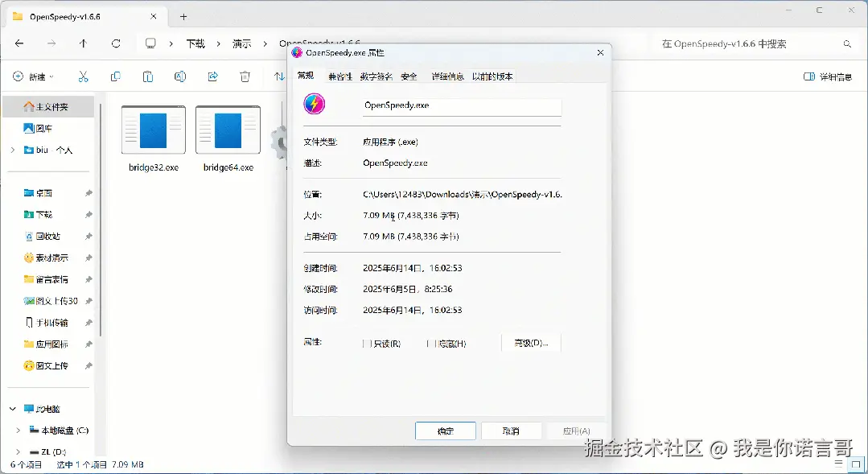Click the 取消 cancel button
Image resolution: width=868 pixels, height=474 pixels.
[x=511, y=431]
